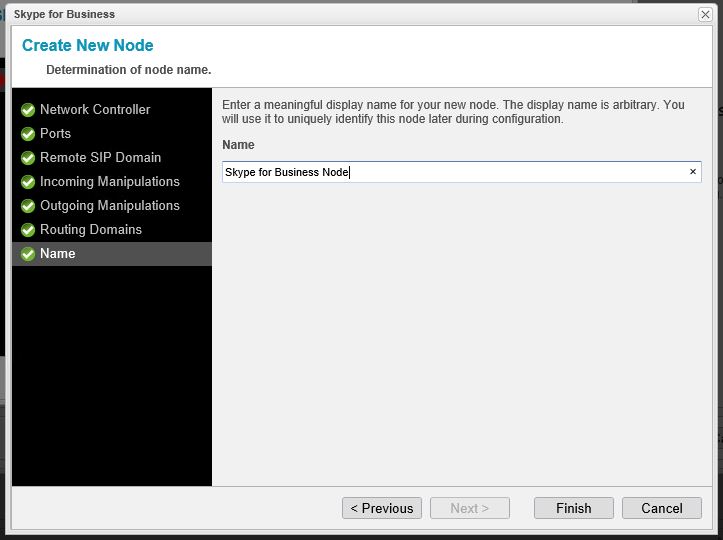Click into the Name text field
Image resolution: width=723 pixels, height=540 pixels.
pos(450,172)
